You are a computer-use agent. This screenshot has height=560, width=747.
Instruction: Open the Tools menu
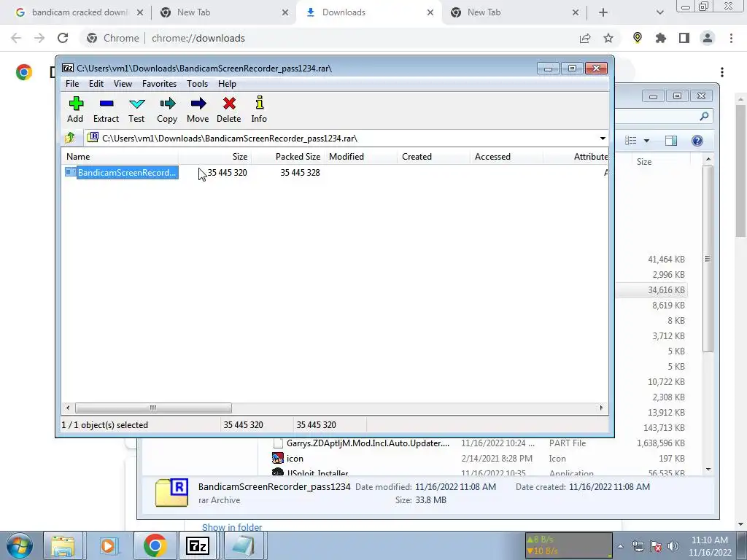197,84
